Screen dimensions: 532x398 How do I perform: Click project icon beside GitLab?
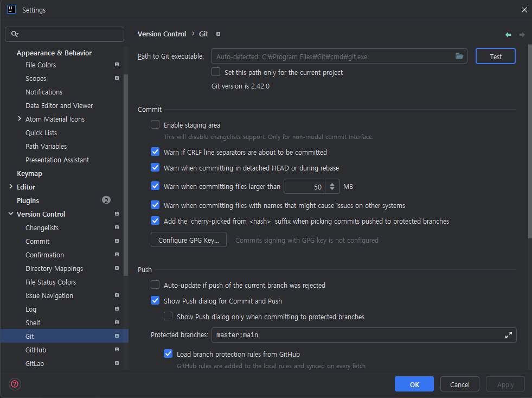(117, 363)
